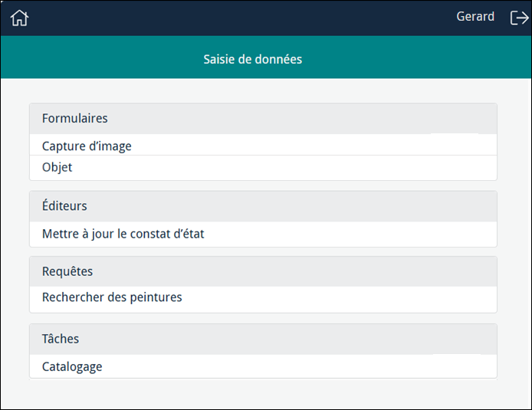The height and width of the screenshot is (410, 532).
Task: Open the Objet form
Action: click(263, 168)
